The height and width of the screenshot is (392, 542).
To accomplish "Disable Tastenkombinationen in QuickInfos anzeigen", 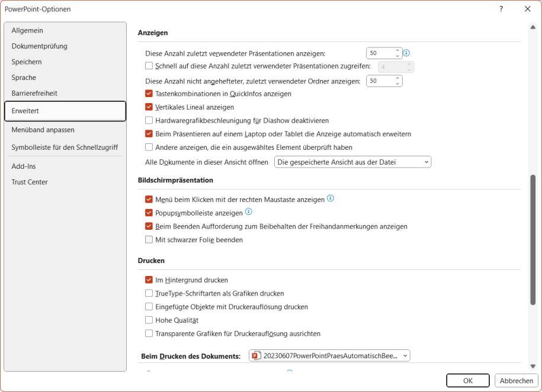I will pyautogui.click(x=148, y=94).
